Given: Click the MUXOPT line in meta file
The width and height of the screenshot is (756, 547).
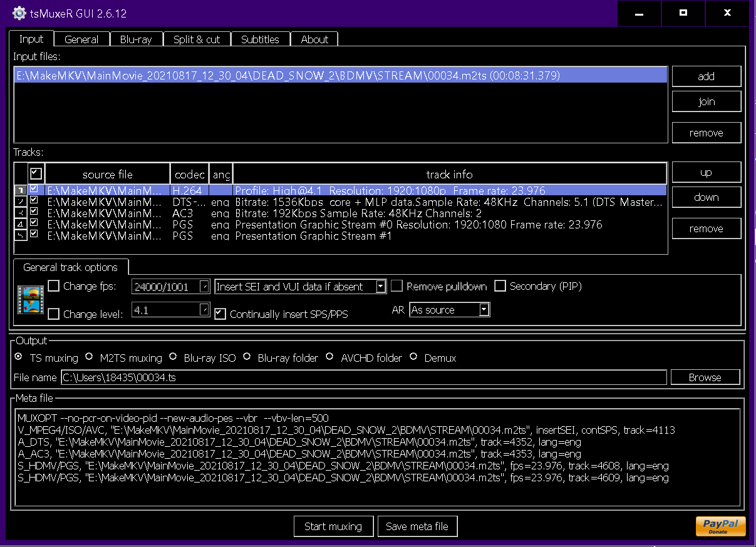Looking at the screenshot, I should click(173, 418).
